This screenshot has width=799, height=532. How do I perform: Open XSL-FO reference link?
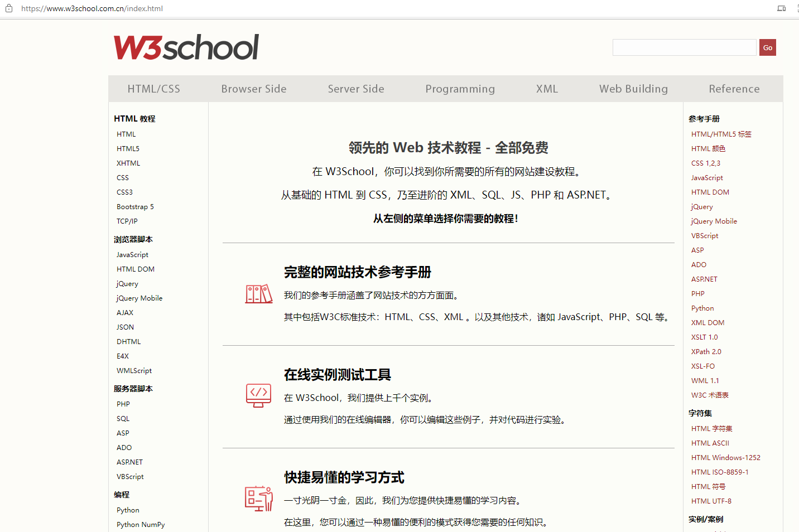click(703, 366)
